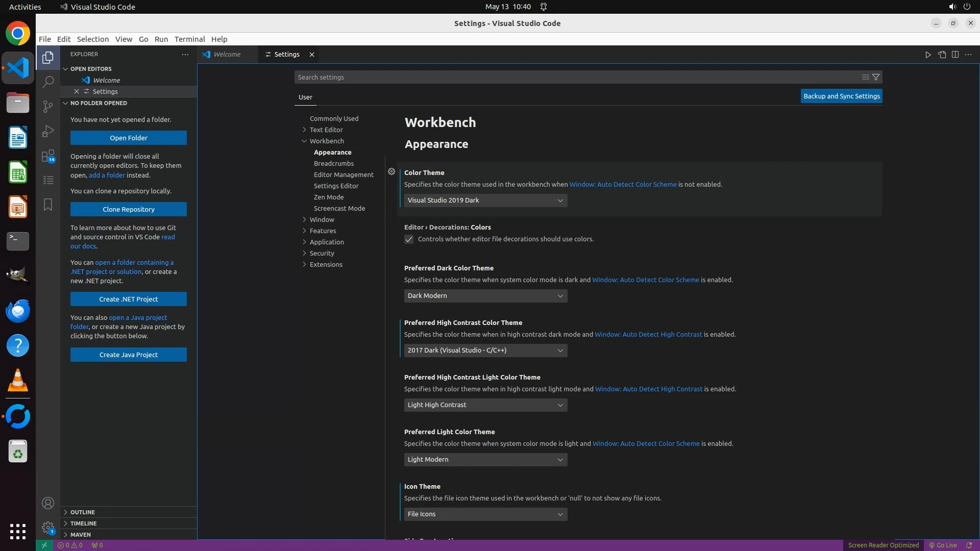Open the Source Control view
The image size is (980, 551).
coord(48,106)
